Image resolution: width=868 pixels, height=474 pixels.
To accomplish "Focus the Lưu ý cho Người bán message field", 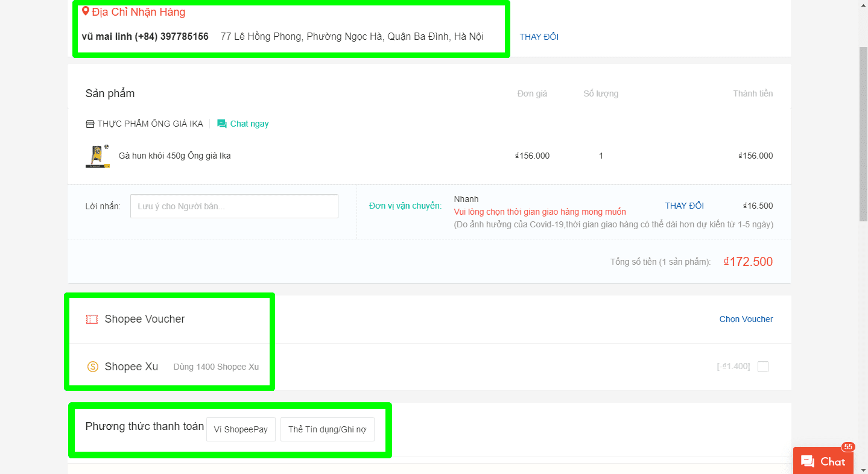I will (x=234, y=206).
